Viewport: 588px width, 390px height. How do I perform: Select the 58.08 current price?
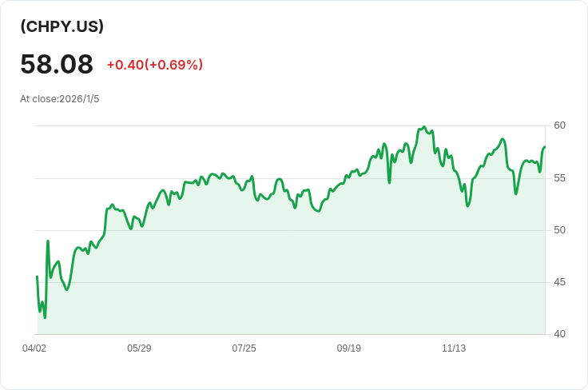tap(57, 64)
